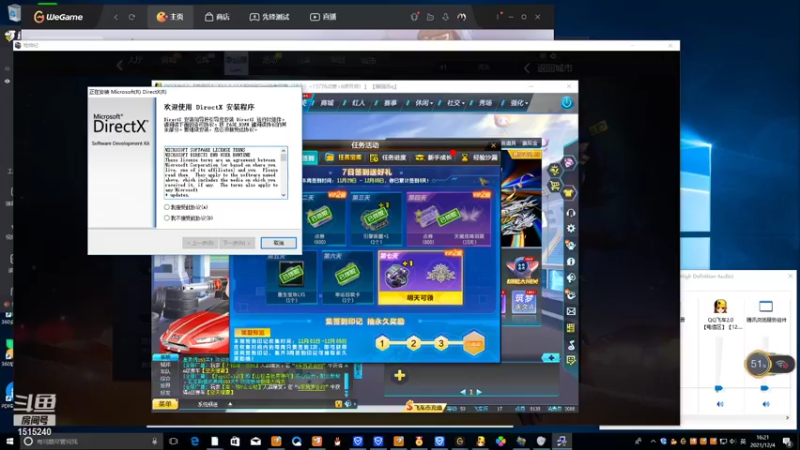Image resolution: width=800 pixels, height=450 pixels.
Task: Click the blue power button in game header
Action: tap(566, 103)
